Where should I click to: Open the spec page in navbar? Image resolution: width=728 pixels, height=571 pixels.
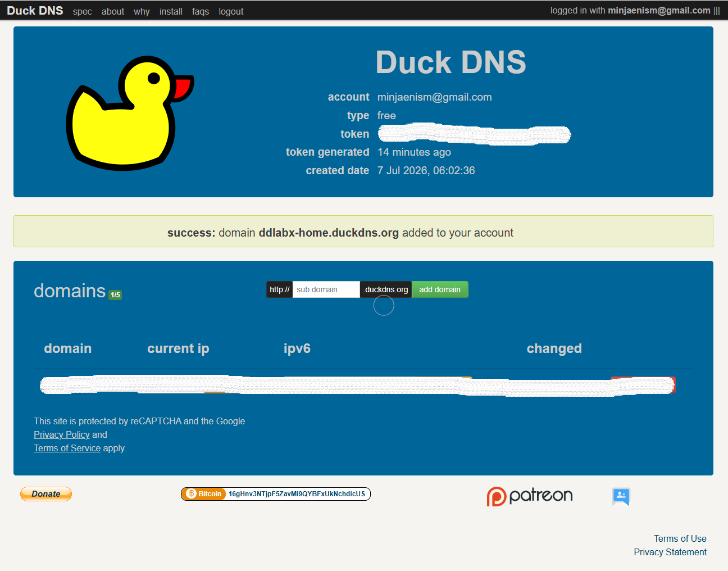[x=82, y=11]
